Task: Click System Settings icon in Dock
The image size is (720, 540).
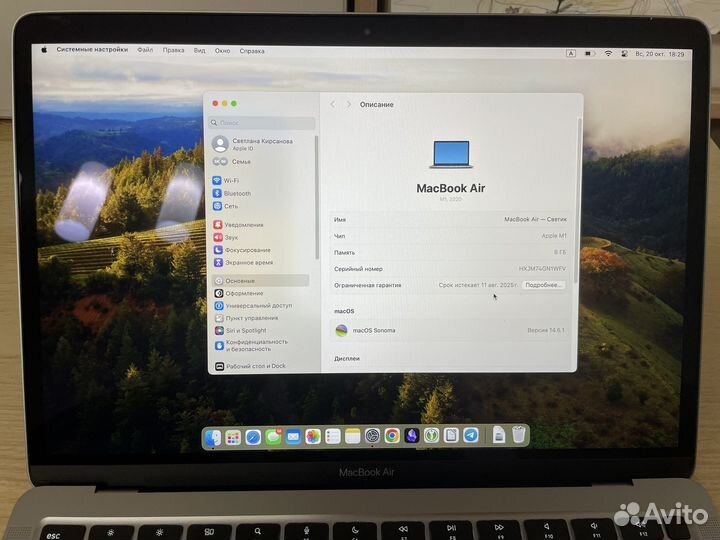Action: point(372,436)
